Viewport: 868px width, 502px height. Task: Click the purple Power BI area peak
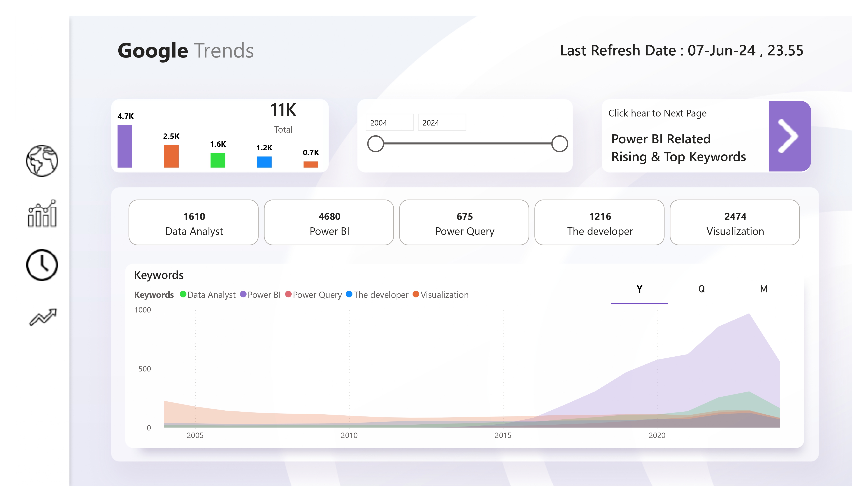coord(749,314)
